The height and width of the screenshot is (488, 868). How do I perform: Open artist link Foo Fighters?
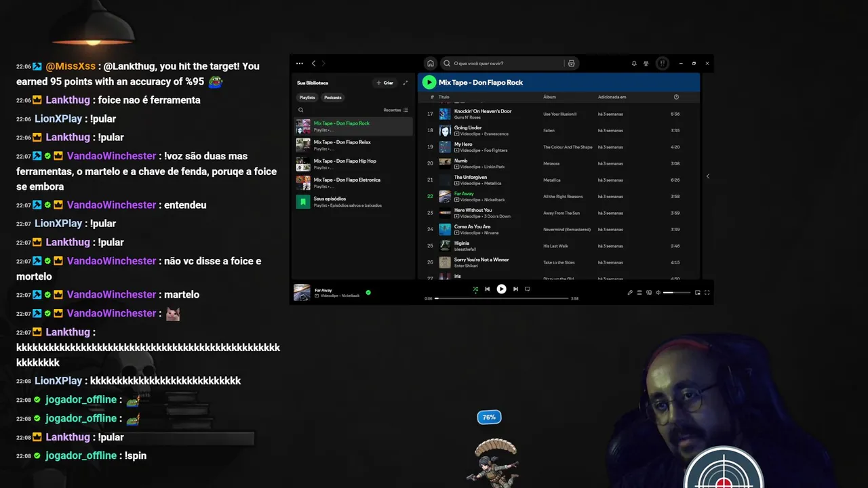pyautogui.click(x=494, y=150)
